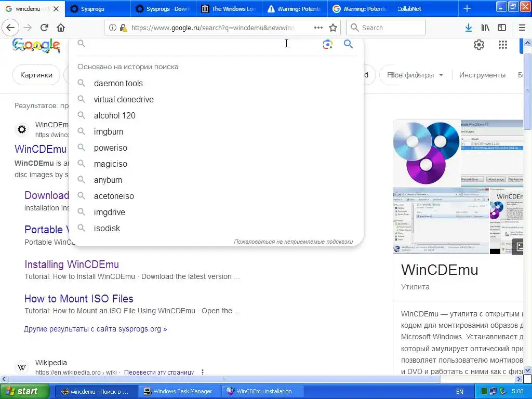Open the Explorer window screenshot thumbnail
Screen dimensions: 532x399
[441, 221]
